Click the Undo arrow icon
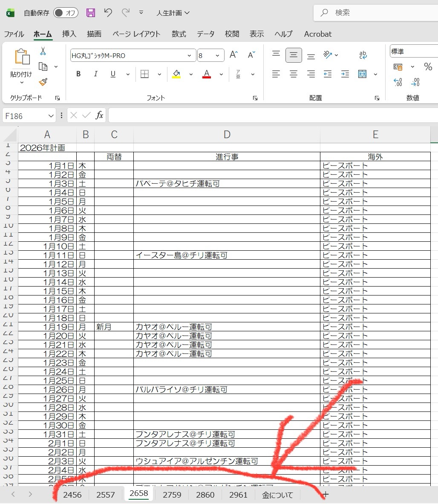The width and height of the screenshot is (438, 504). [108, 13]
